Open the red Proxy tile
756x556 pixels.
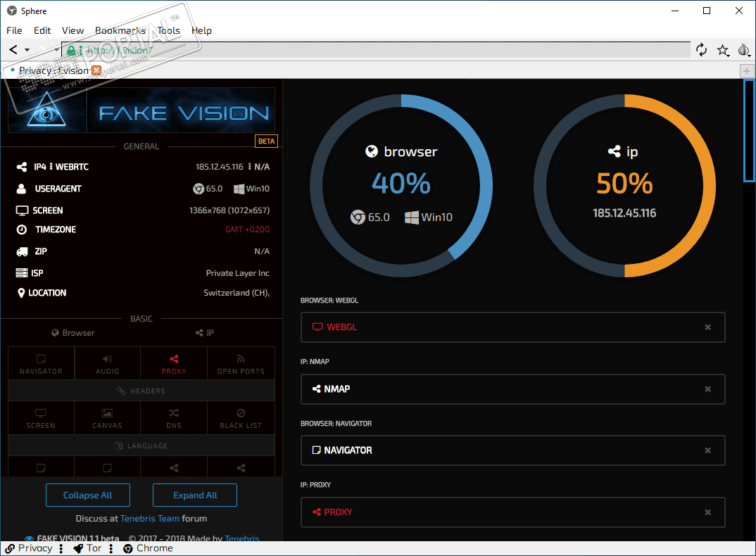coord(174,364)
